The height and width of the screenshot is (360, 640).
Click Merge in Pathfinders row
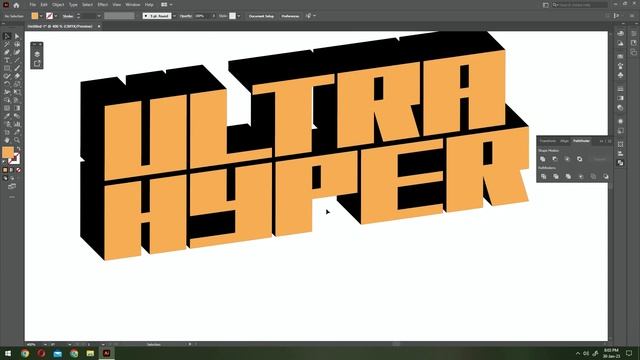pyautogui.click(x=568, y=176)
